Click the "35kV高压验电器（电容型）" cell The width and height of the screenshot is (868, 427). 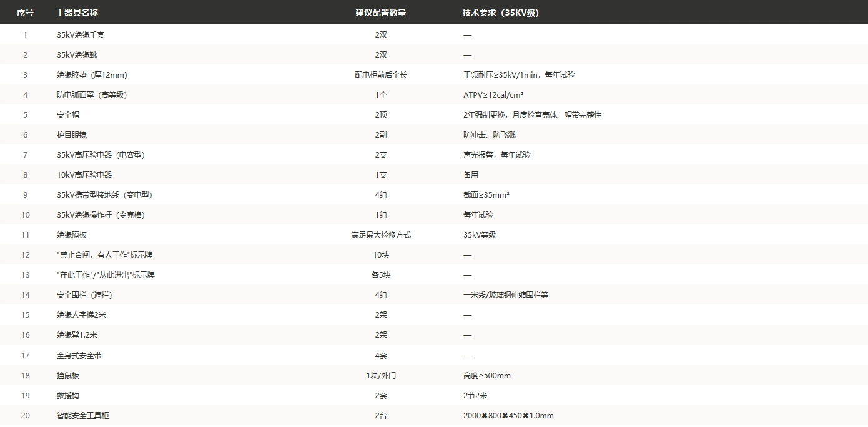point(101,155)
